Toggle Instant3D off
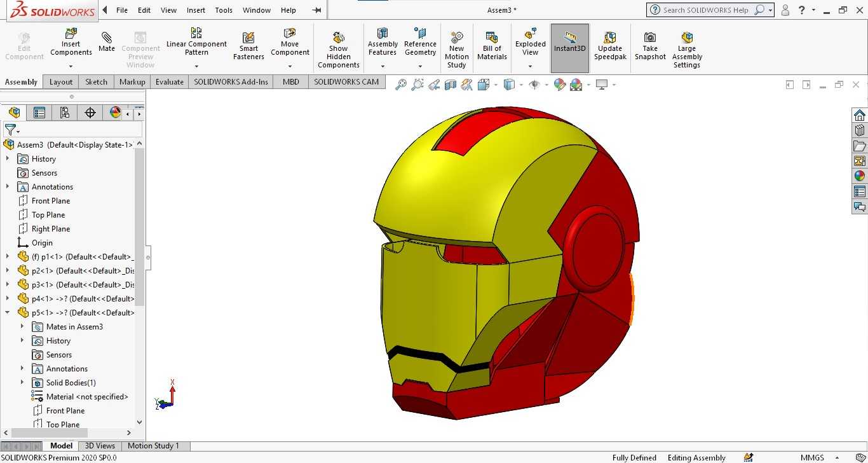 pyautogui.click(x=570, y=48)
